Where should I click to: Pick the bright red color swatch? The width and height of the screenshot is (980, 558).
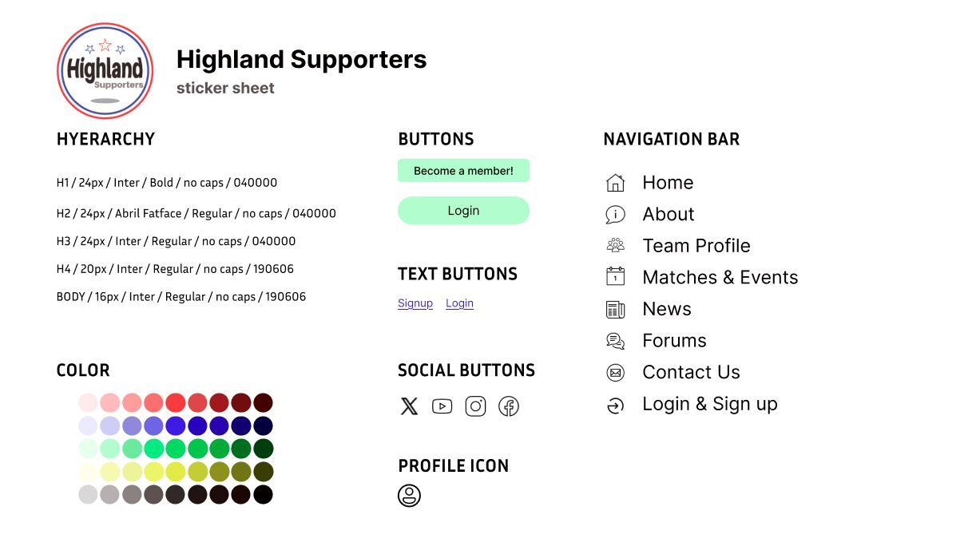tap(176, 402)
